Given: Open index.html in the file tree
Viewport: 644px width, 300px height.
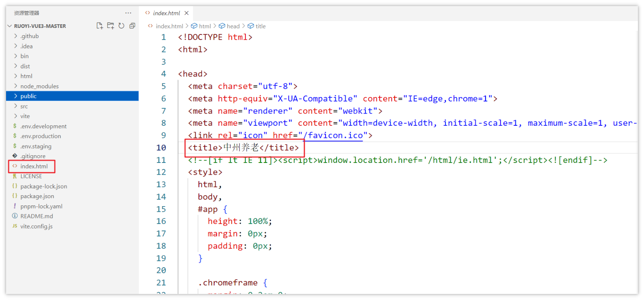Looking at the screenshot, I should pos(72,166).
